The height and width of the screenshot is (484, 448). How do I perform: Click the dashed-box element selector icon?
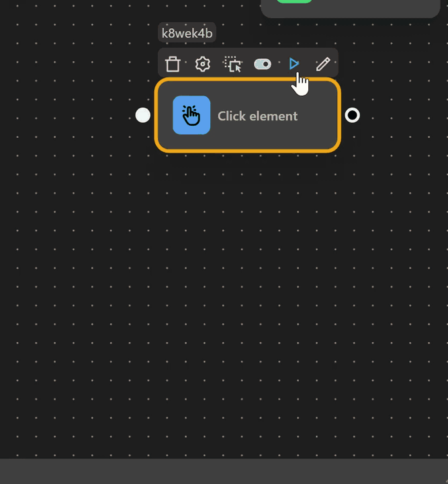(x=232, y=64)
